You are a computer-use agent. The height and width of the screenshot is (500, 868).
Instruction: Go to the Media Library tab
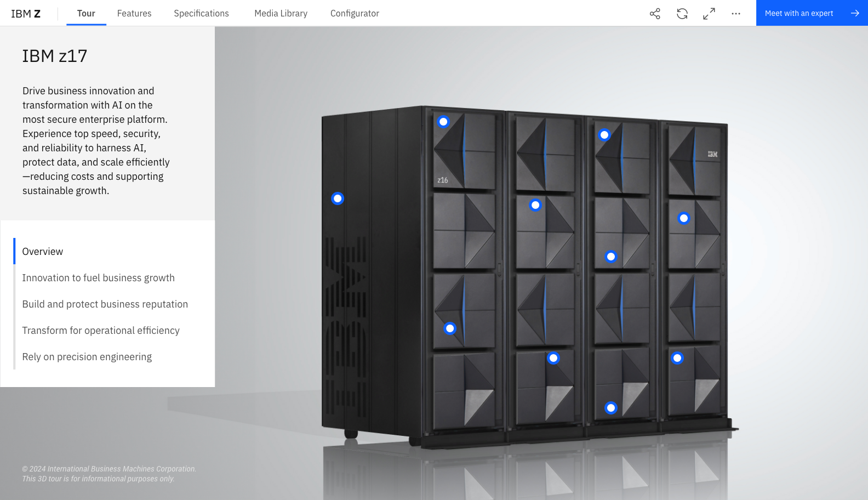pos(281,13)
